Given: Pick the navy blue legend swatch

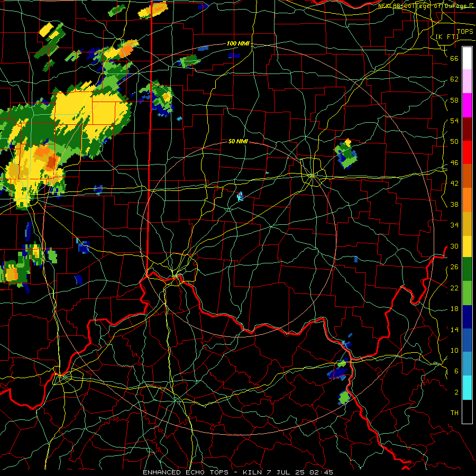Looking at the screenshot, I should tap(467, 317).
